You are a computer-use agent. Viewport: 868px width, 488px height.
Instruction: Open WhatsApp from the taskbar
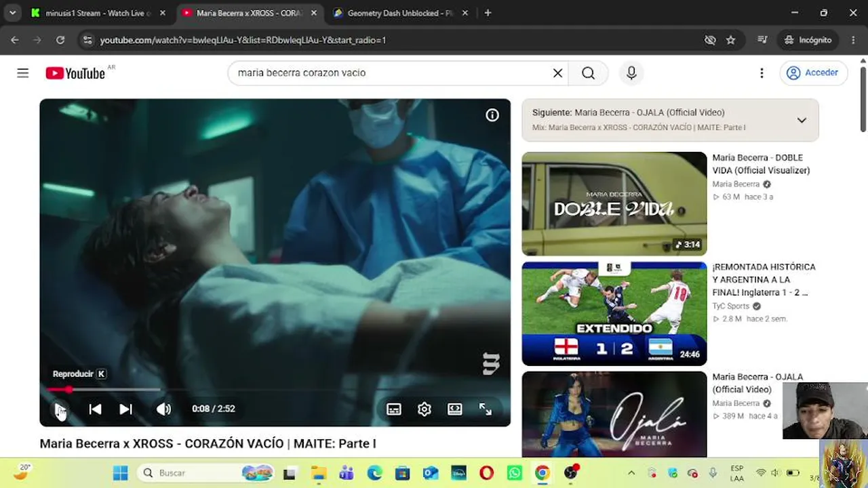tap(515, 473)
